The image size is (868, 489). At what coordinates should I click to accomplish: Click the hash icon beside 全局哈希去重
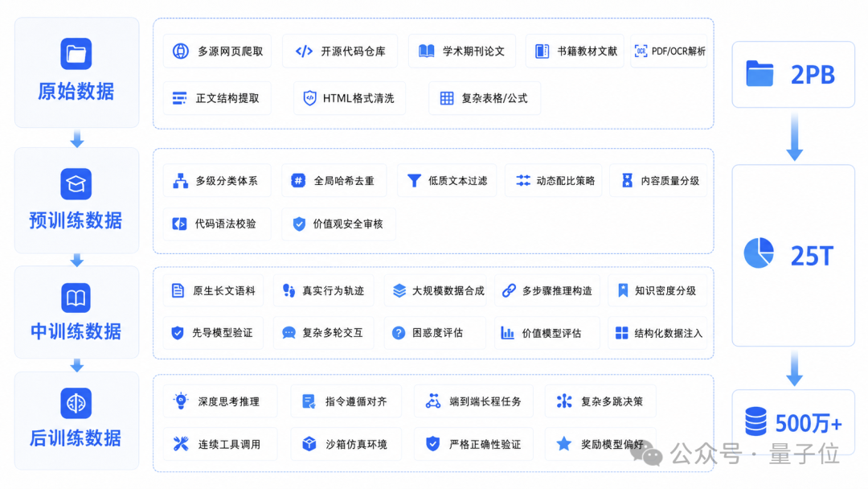298,180
